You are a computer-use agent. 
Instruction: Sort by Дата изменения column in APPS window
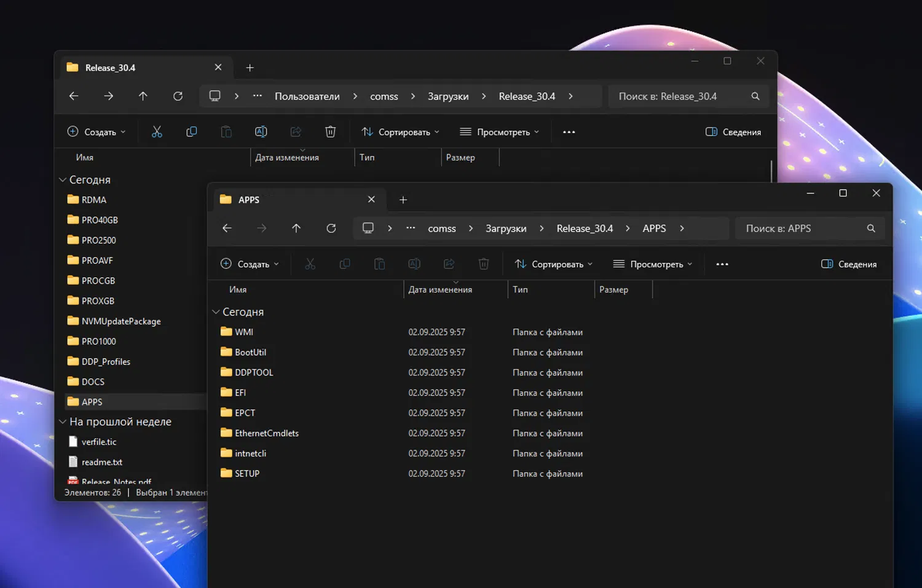(x=440, y=290)
